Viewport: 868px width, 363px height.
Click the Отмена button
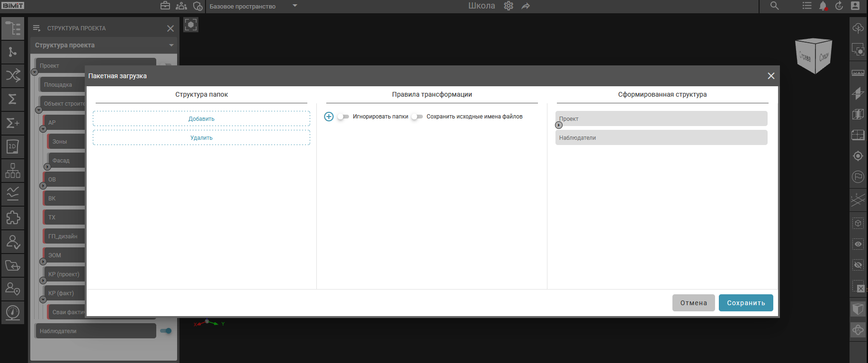point(693,303)
